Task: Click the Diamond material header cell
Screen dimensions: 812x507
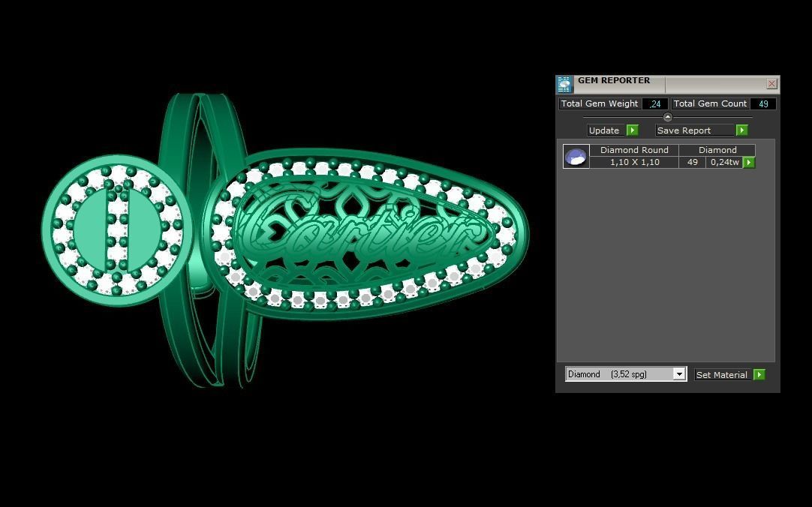Action: (717, 150)
